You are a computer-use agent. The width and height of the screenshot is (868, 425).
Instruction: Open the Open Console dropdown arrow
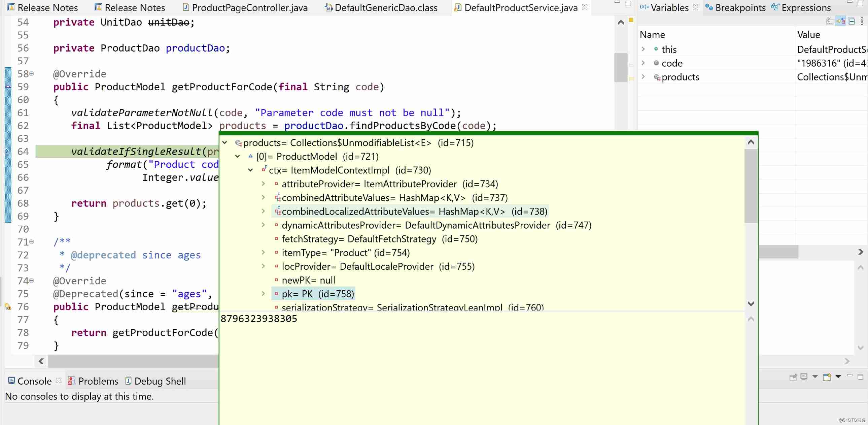tap(838, 377)
